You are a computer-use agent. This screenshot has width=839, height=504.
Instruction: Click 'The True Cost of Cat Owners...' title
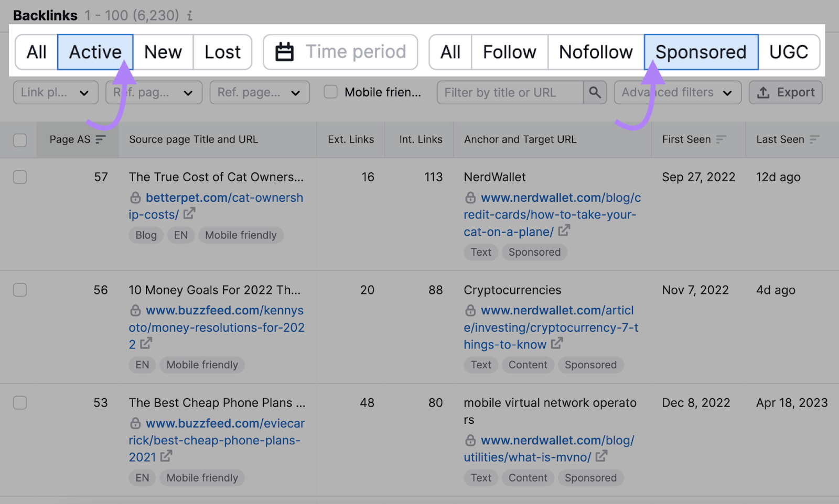point(216,177)
